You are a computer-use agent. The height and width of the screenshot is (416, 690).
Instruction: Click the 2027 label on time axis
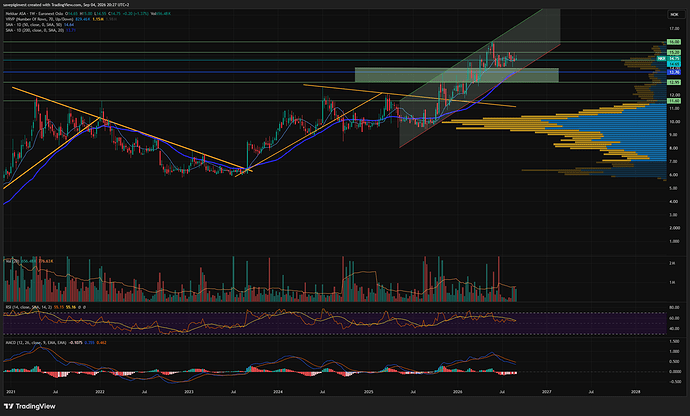(x=547, y=391)
